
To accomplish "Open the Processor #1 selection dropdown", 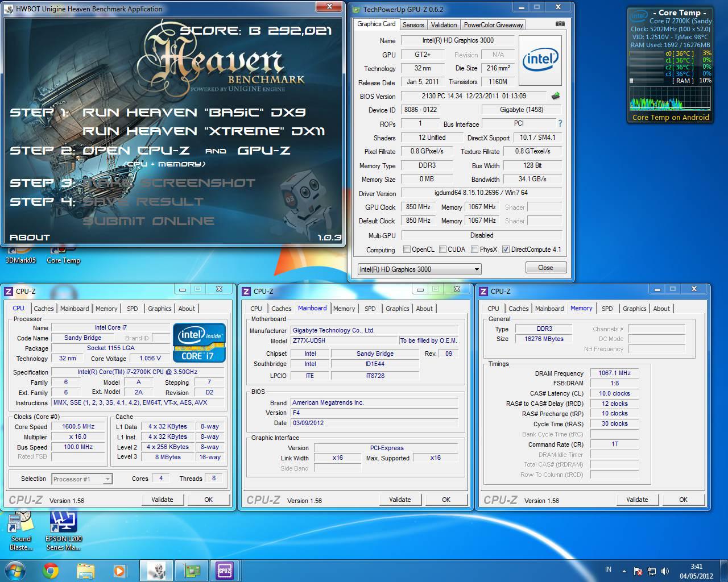I will [x=82, y=479].
